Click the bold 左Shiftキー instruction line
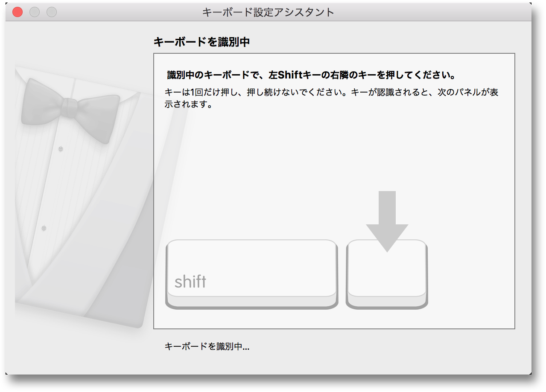Viewport: 546px width, 392px height. coord(311,75)
